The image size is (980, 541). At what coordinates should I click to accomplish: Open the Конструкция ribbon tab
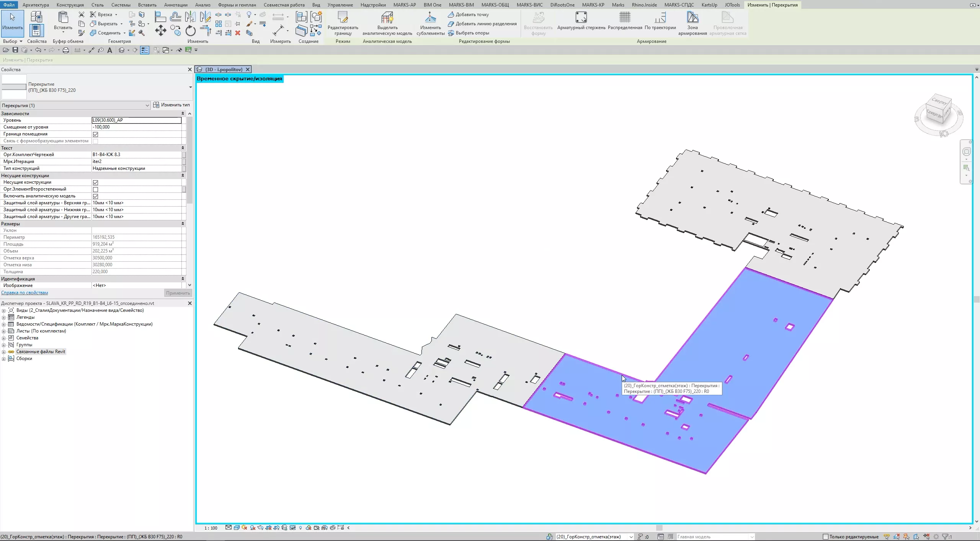point(70,5)
